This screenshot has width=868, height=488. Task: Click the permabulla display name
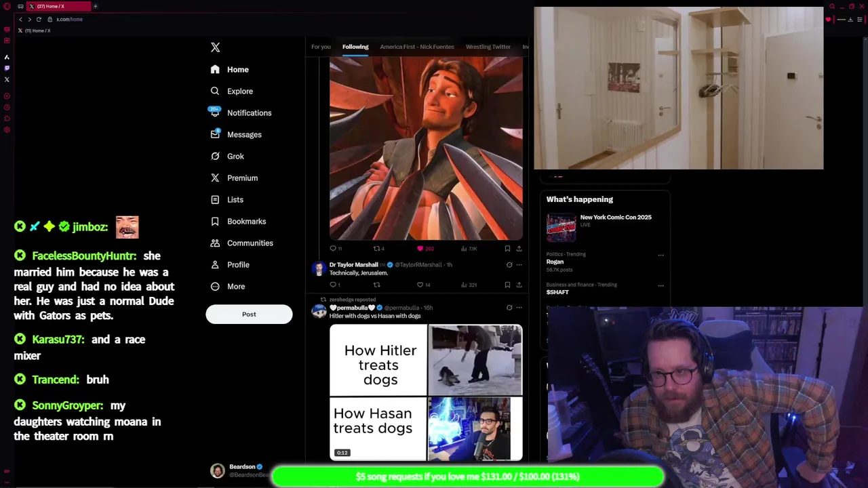click(352, 308)
